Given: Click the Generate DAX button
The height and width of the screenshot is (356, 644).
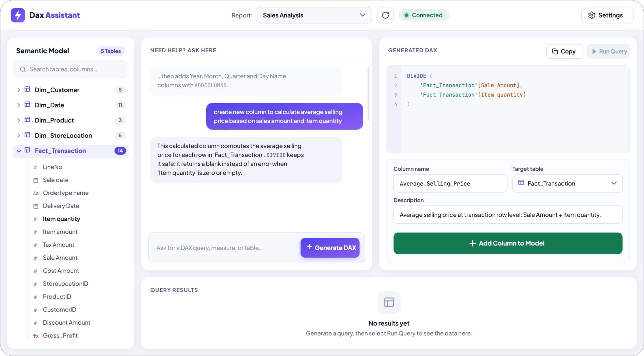Looking at the screenshot, I should pyautogui.click(x=330, y=248).
